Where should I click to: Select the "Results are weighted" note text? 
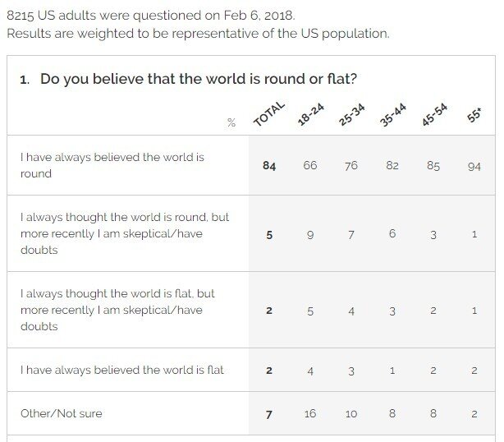pos(197,35)
